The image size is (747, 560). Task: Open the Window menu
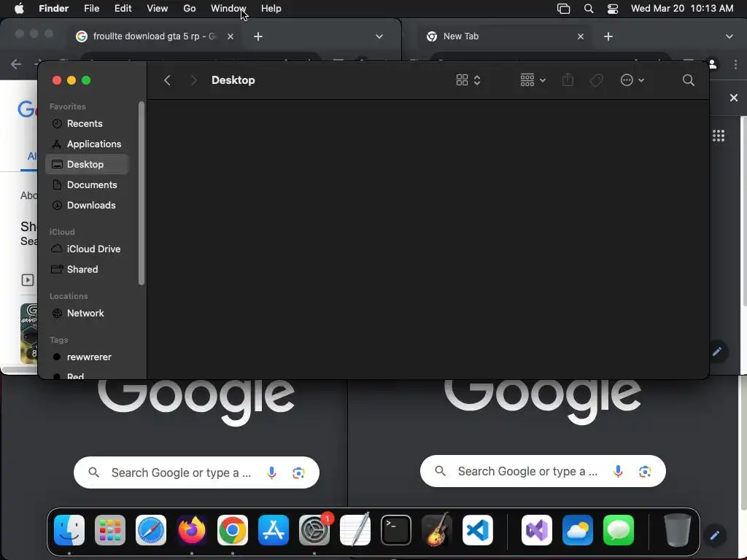click(228, 9)
